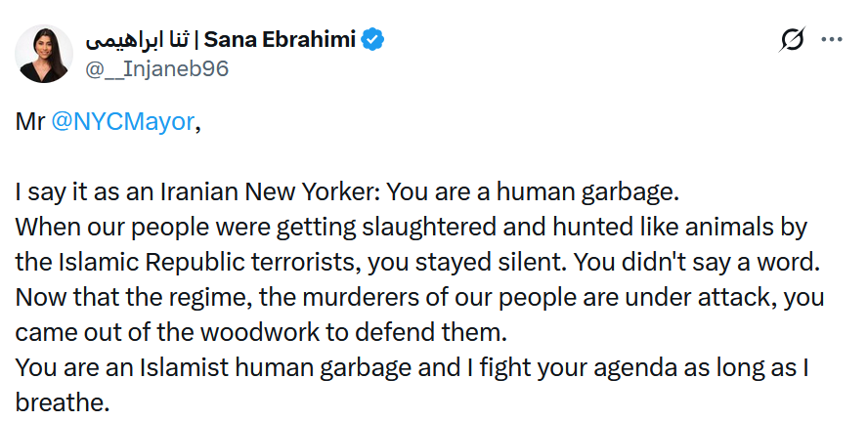Open the three-dot More options menu
This screenshot has height=421, width=868.
[832, 40]
